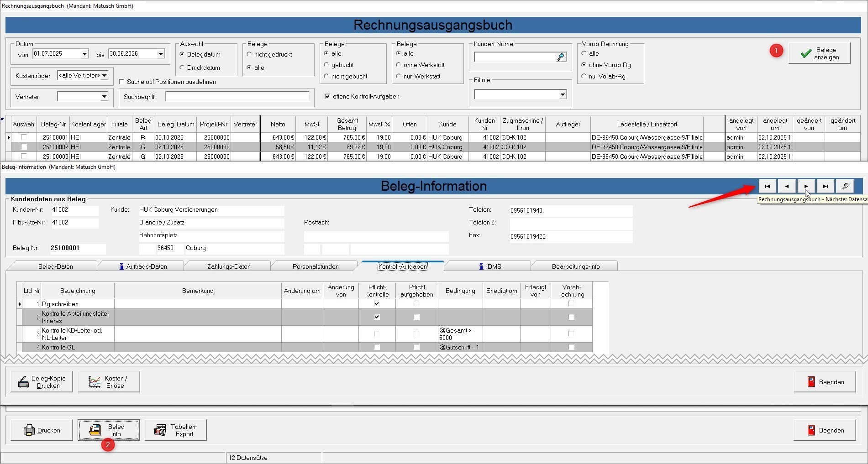Expand the Filiale dropdown
The width and height of the screenshot is (868, 464).
563,94
